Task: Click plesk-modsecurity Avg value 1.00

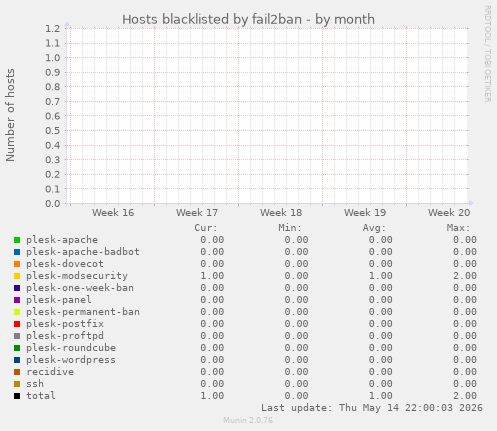Action: pos(381,276)
